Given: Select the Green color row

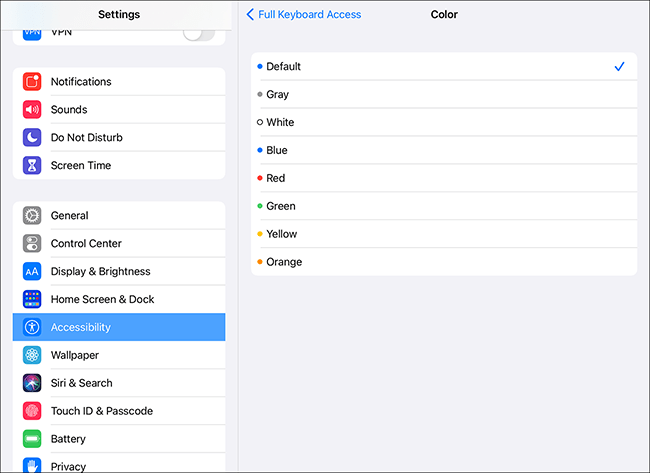Looking at the screenshot, I should (x=443, y=206).
